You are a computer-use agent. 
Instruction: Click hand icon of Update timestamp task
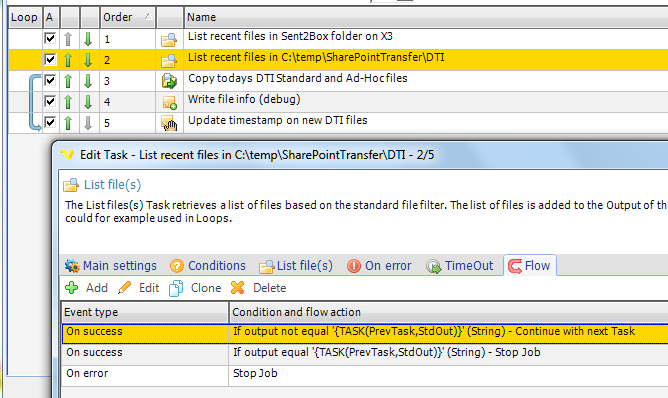click(169, 123)
